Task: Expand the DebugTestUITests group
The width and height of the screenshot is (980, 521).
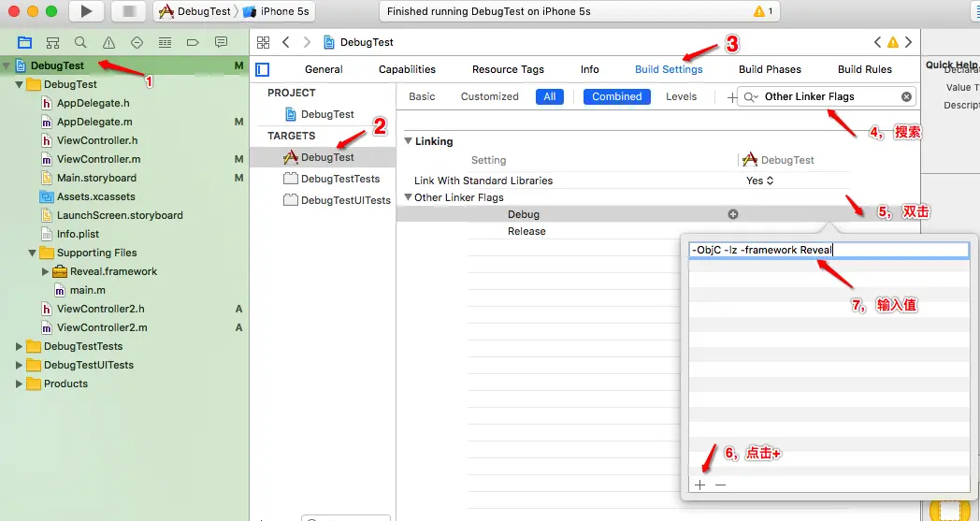Action: (20, 365)
